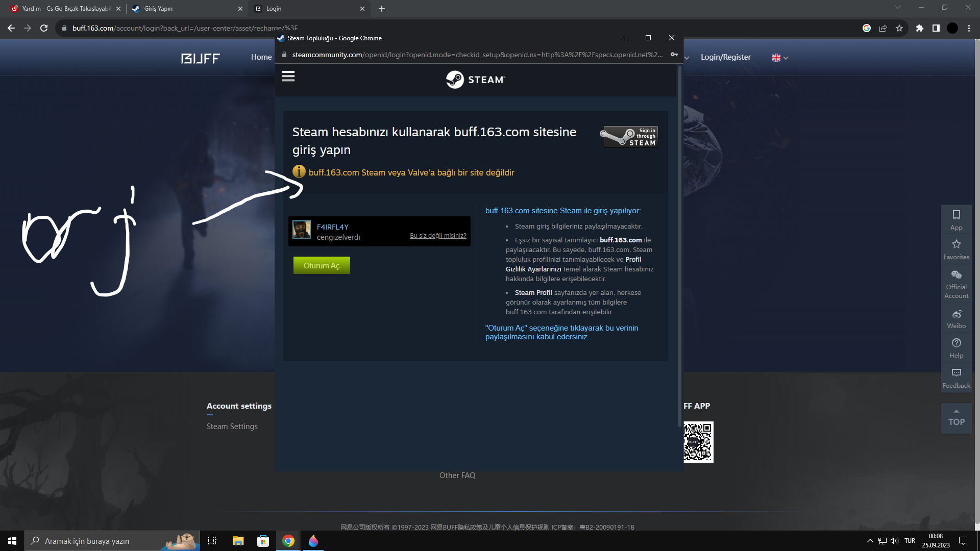Click the Sign in through Steam badge
This screenshot has width=980, height=551.
pos(629,137)
